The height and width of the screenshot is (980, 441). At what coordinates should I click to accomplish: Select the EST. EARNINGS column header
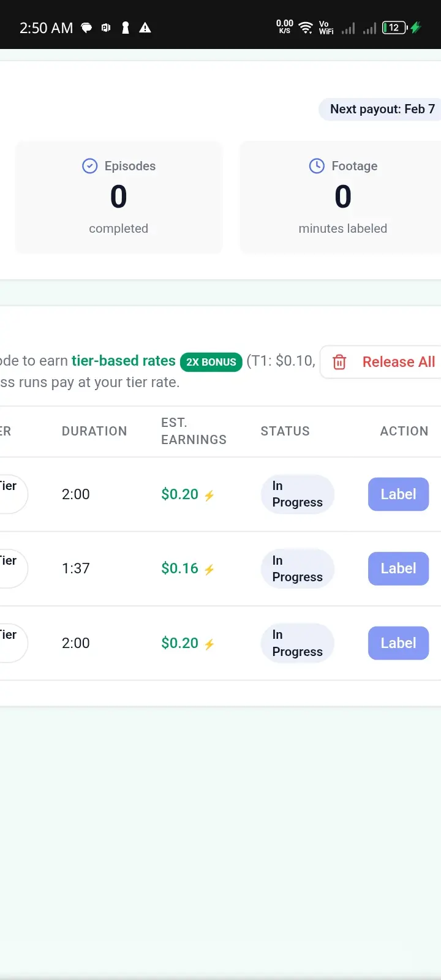pyautogui.click(x=194, y=431)
